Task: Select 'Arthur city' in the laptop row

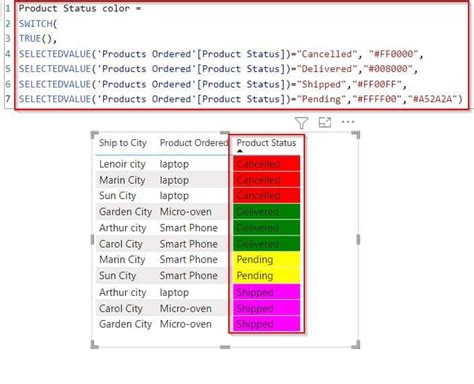Action: (x=123, y=292)
